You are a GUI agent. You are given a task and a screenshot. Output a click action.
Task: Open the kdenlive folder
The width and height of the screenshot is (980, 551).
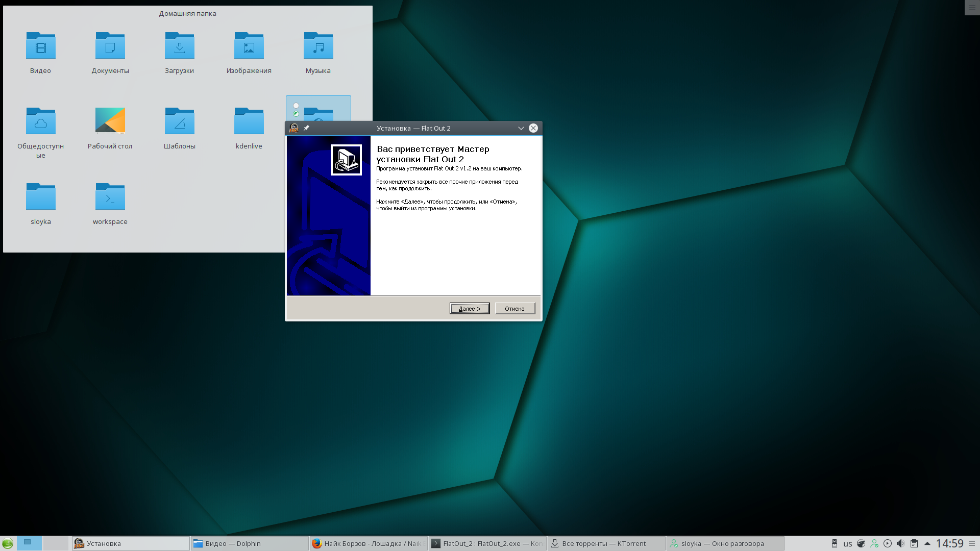tap(249, 128)
